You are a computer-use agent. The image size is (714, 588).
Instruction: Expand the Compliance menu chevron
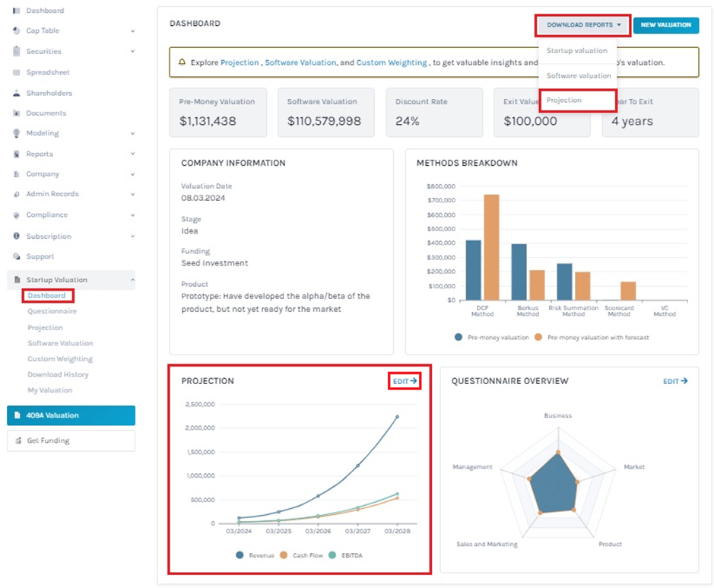point(132,215)
